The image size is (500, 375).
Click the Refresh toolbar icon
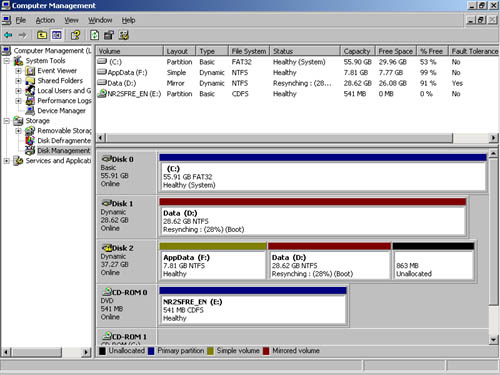point(95,35)
